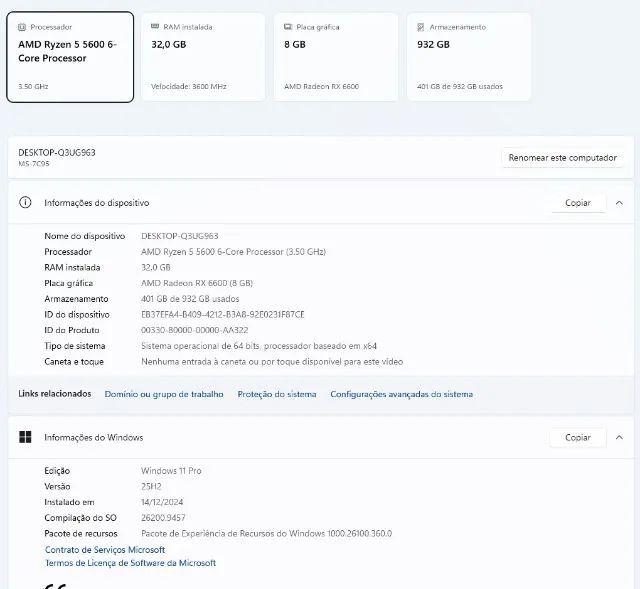This screenshot has width=640, height=589.
Task: Click the Caneta e toque value text
Action: 272,362
